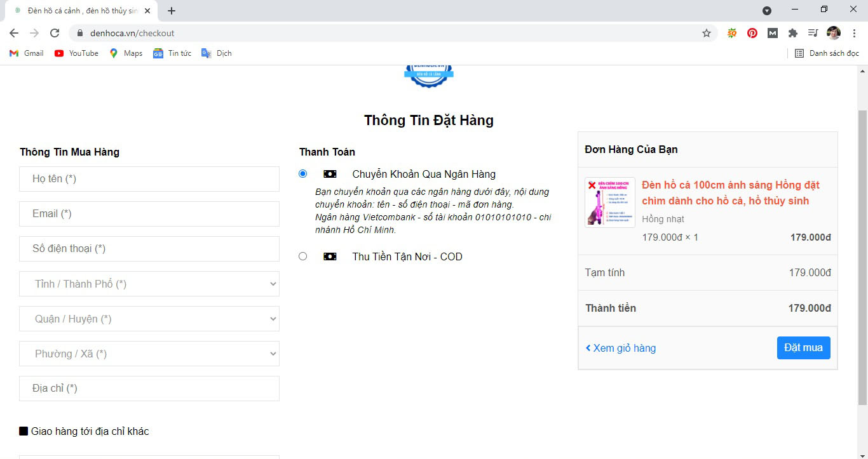Bookmark this page with the star icon
The width and height of the screenshot is (868, 459).
click(x=706, y=33)
